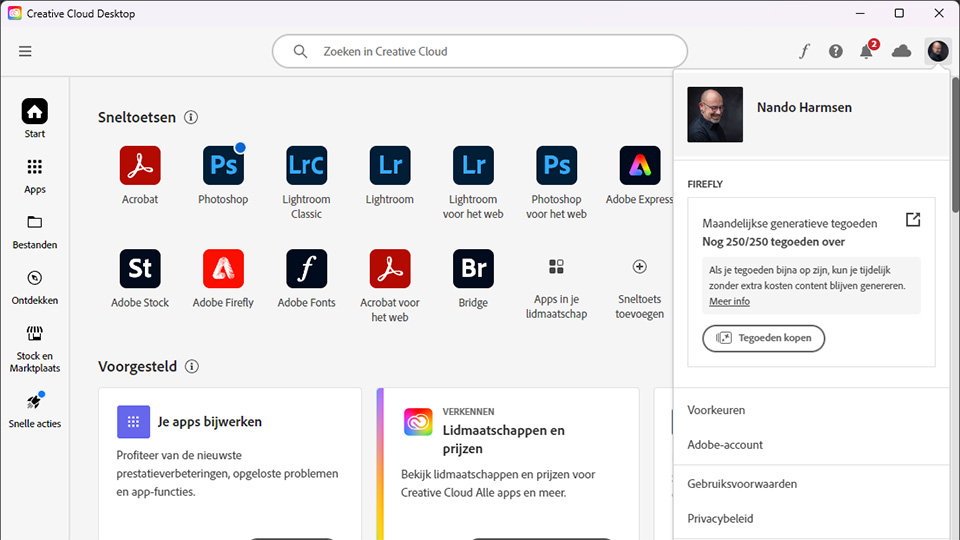Click the profile panel scrollbar

click(x=955, y=147)
